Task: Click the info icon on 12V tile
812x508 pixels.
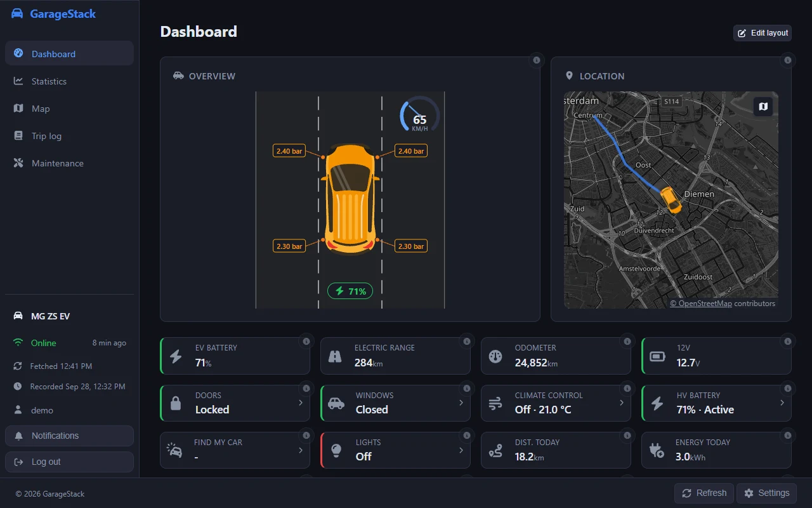Action: pos(788,342)
